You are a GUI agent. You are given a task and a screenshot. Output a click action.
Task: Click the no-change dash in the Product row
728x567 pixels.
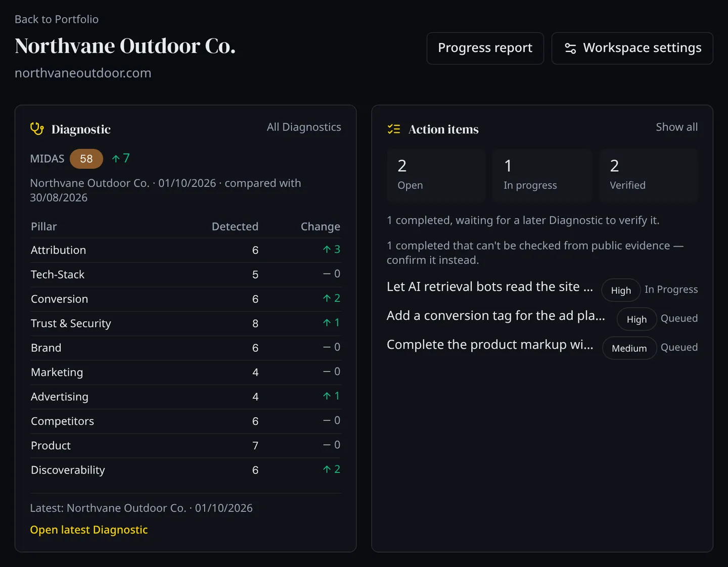click(327, 445)
